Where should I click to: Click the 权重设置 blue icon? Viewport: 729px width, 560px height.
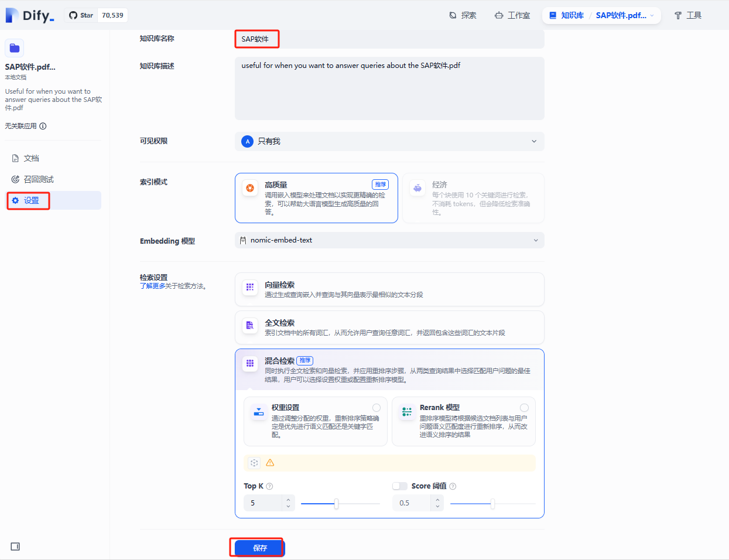258,412
